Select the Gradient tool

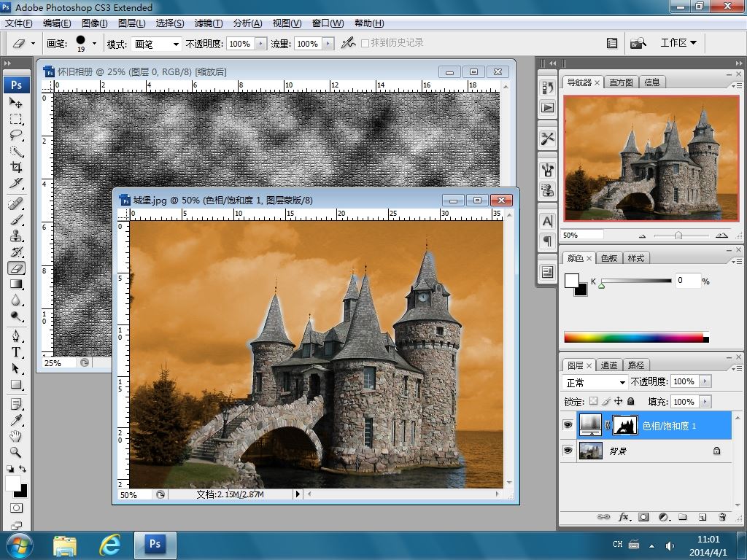(x=16, y=284)
